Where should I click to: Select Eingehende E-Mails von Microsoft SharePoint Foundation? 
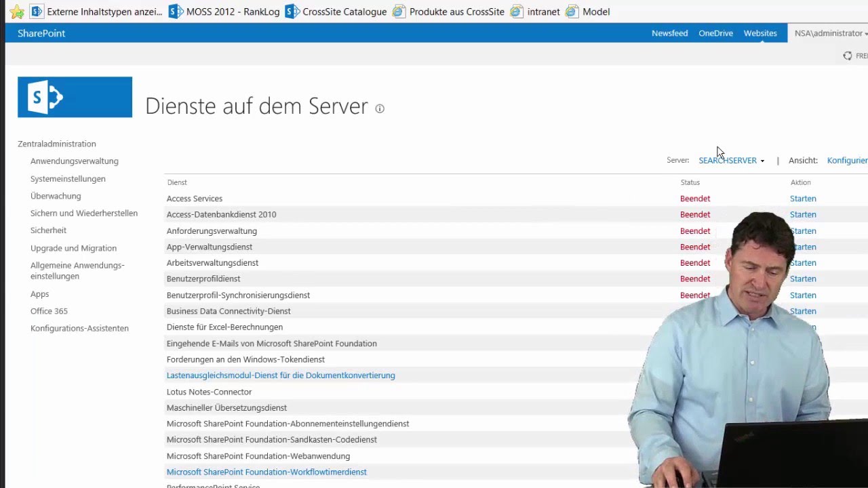click(x=272, y=344)
